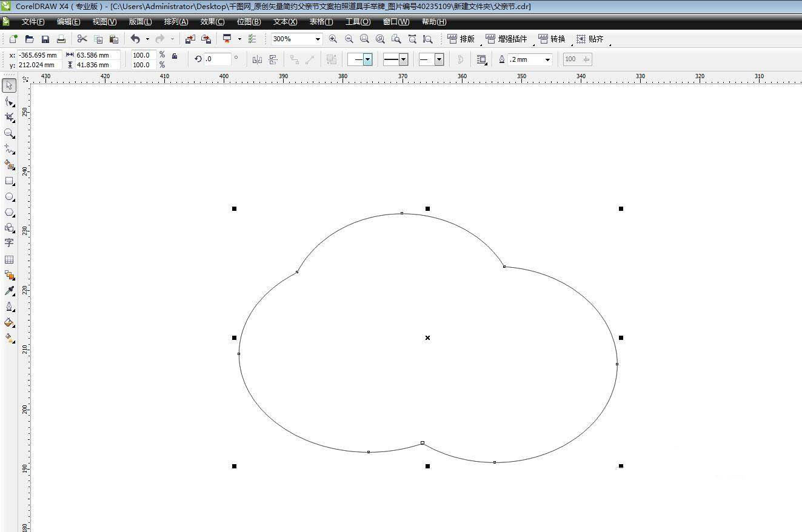The image size is (802, 532).
Task: Click the Save icon in toolbar
Action: pyautogui.click(x=45, y=39)
